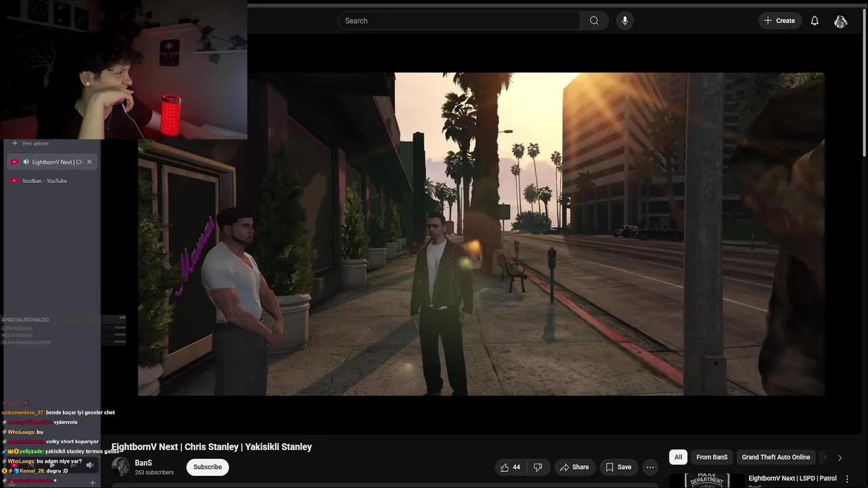This screenshot has height=488, width=868.
Task: Click the YouTube search magnifier button
Action: (x=594, y=20)
